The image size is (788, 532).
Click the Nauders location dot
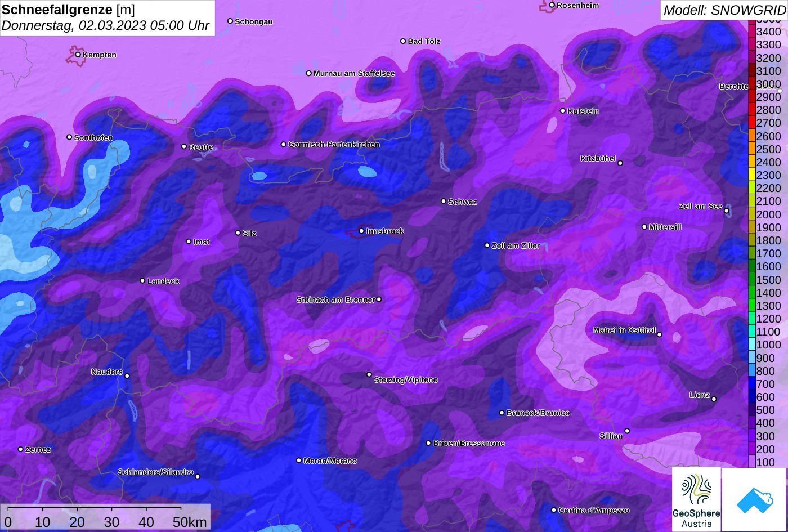point(127,376)
